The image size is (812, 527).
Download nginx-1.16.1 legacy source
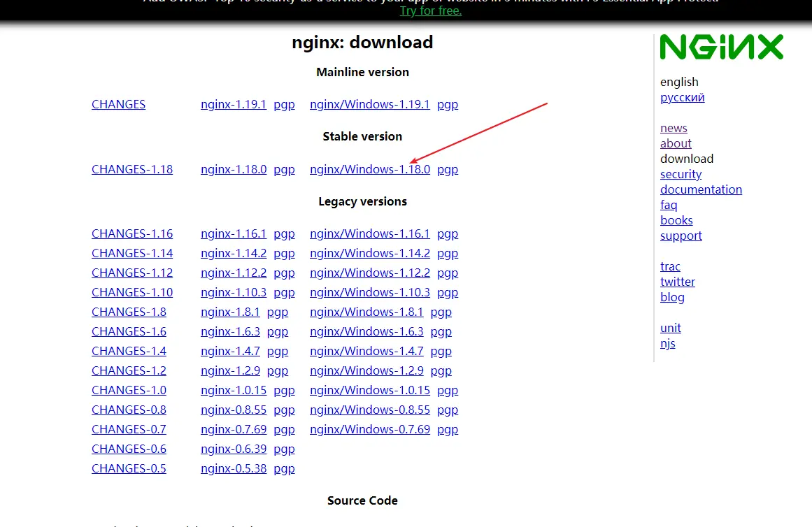[x=234, y=233]
